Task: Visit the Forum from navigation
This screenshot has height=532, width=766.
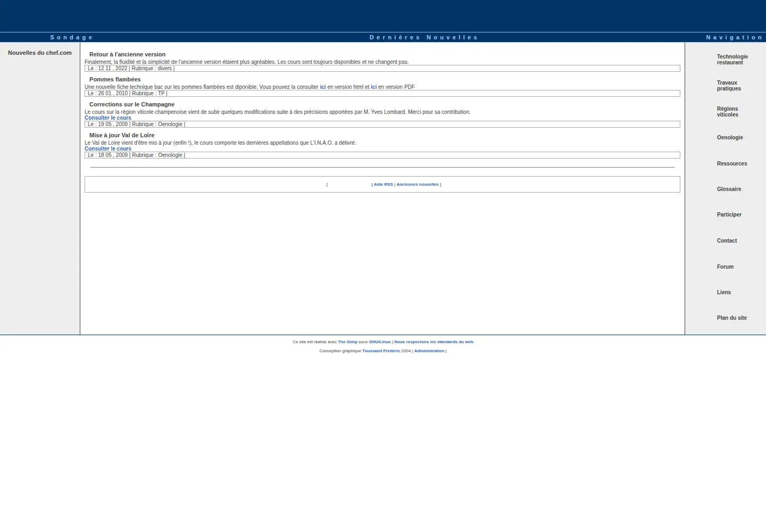Action: coord(725,267)
